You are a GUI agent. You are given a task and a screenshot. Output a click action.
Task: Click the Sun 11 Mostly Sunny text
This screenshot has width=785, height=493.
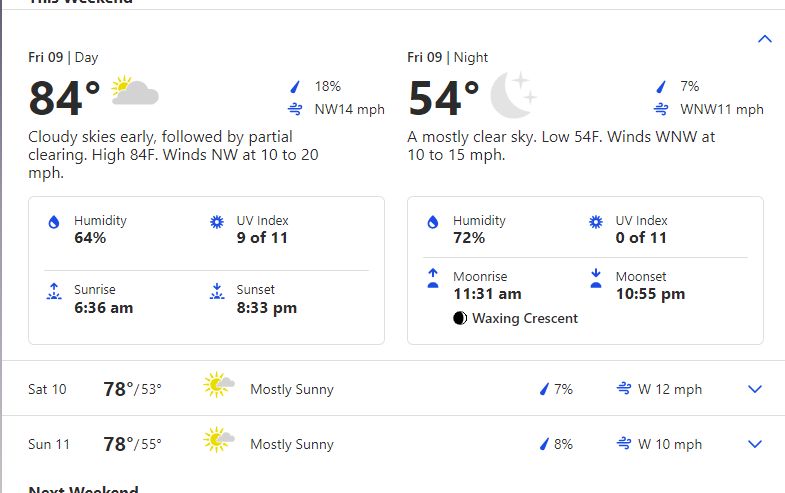[x=292, y=444]
